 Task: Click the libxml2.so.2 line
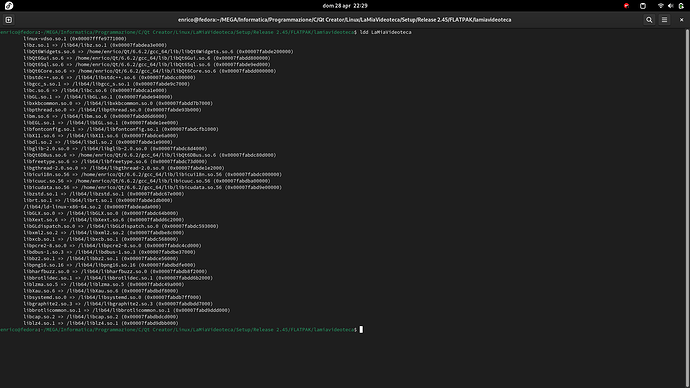[x=104, y=233]
